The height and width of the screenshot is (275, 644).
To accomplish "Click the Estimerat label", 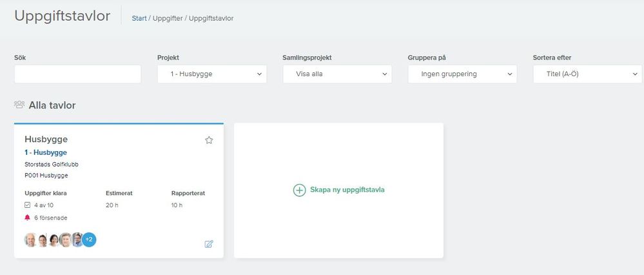I will (x=119, y=193).
